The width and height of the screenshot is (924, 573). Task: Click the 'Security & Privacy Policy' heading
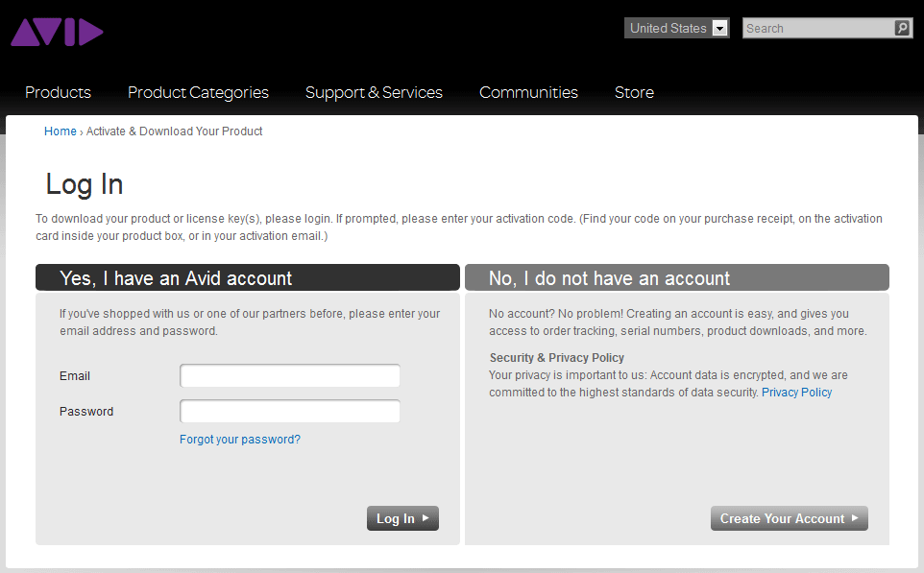(x=556, y=358)
